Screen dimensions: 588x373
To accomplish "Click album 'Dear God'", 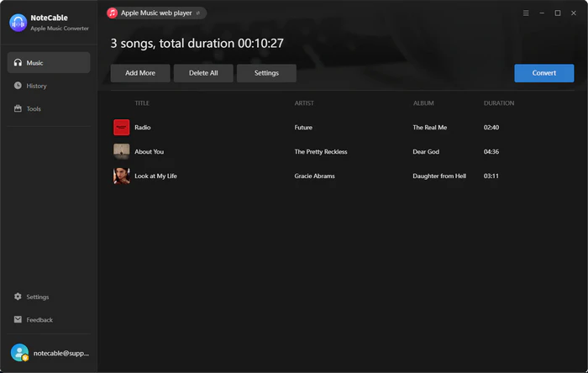I will coord(426,152).
